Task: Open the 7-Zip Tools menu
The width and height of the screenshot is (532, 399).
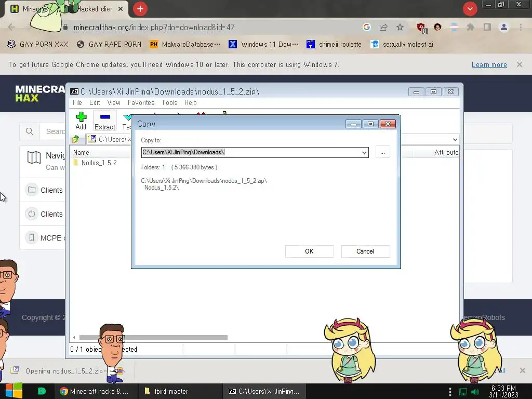Action: point(169,102)
